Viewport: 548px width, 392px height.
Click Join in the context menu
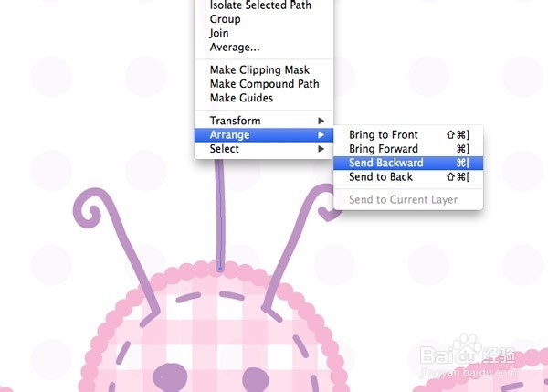(264, 33)
